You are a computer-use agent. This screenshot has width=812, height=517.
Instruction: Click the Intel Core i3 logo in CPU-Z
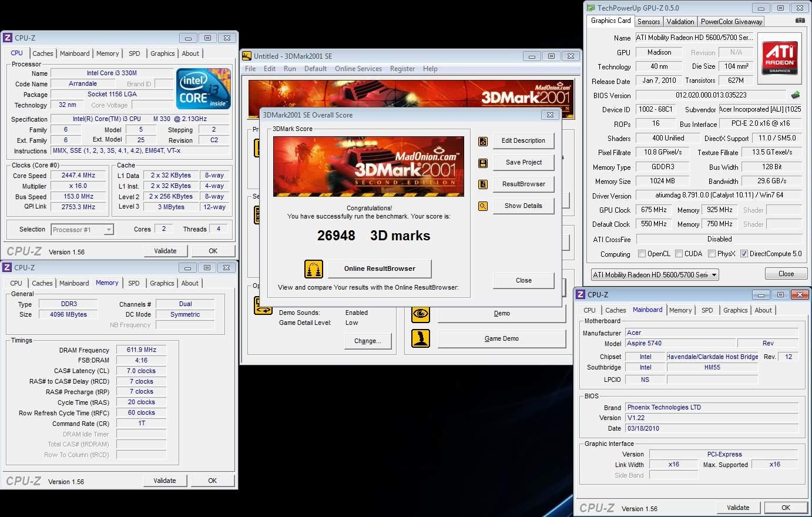coord(203,88)
